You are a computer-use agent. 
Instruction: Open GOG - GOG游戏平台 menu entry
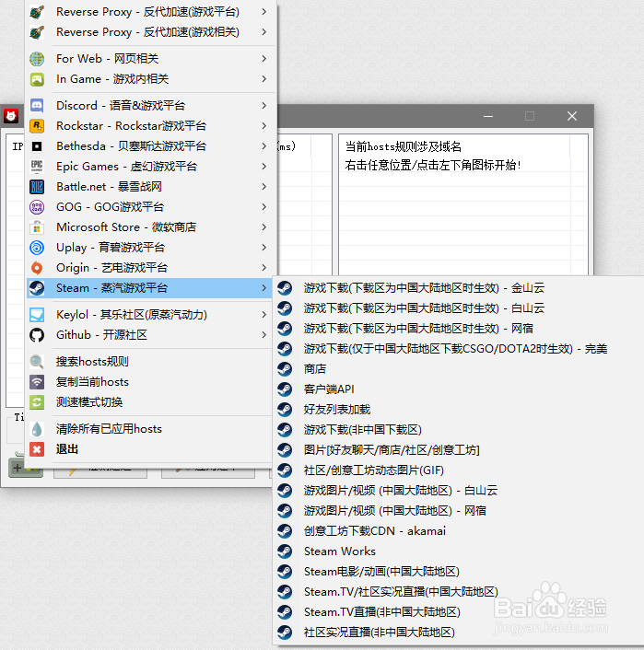150,207
